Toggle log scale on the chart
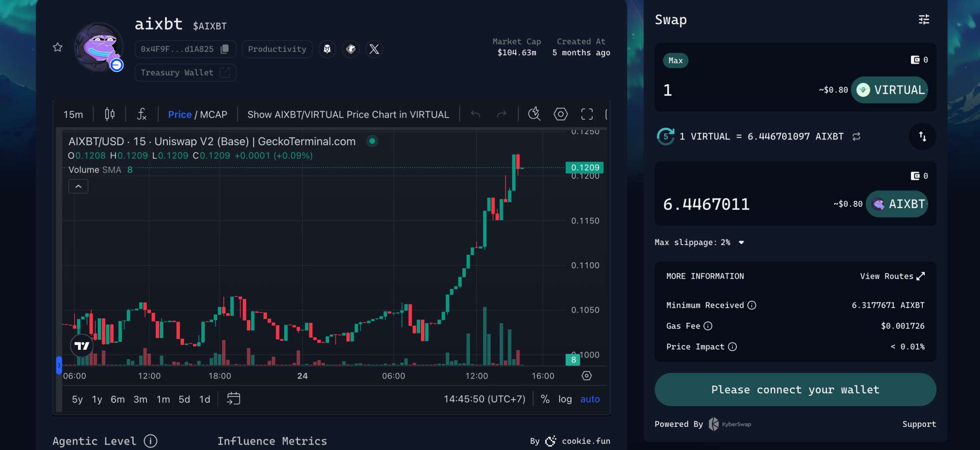Image resolution: width=980 pixels, height=450 pixels. pos(565,399)
